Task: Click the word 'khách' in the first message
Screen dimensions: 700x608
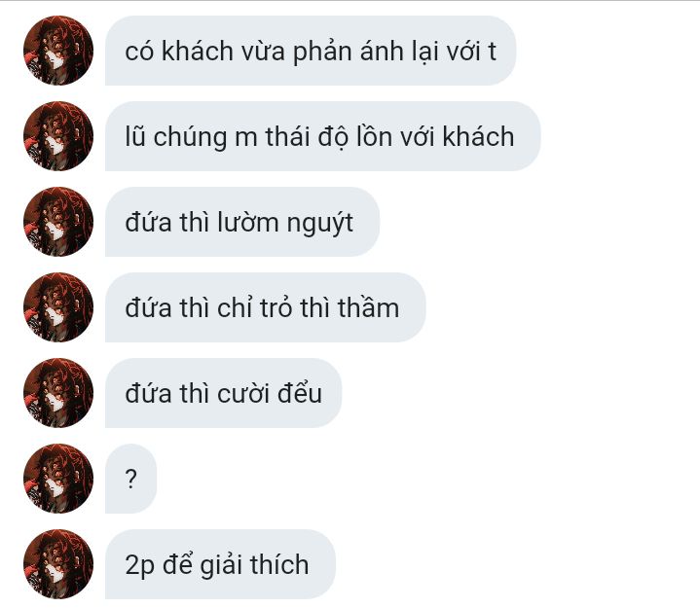Action: (198, 51)
